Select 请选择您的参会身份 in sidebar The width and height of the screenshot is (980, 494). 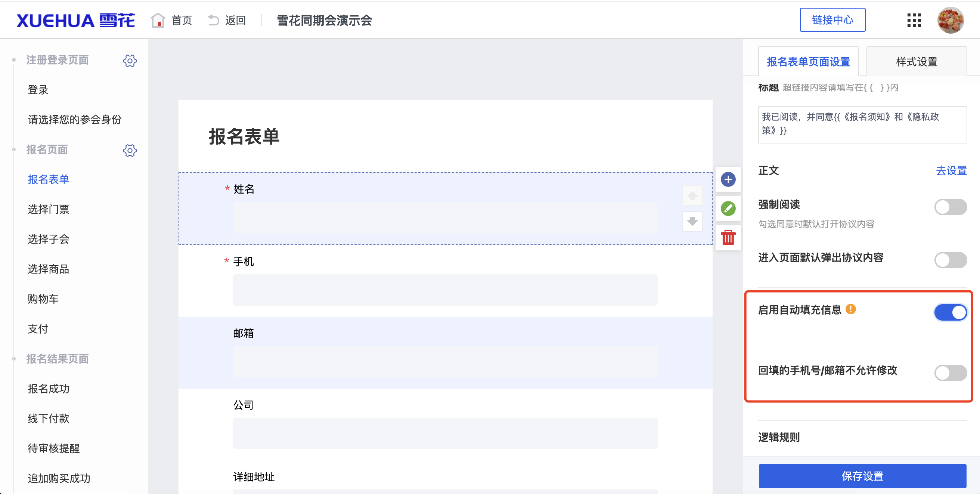[75, 120]
